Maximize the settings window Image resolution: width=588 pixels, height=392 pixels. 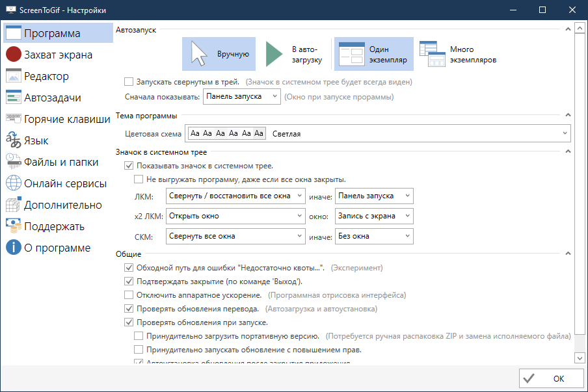542,10
